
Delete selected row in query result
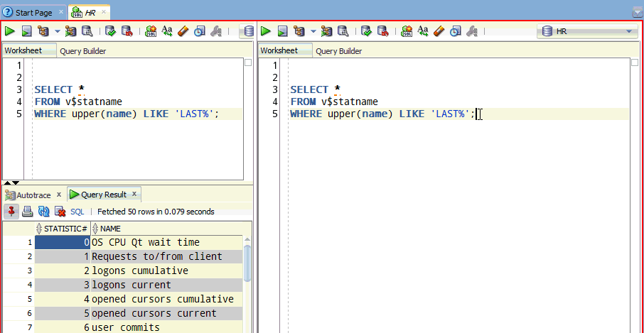(60, 212)
